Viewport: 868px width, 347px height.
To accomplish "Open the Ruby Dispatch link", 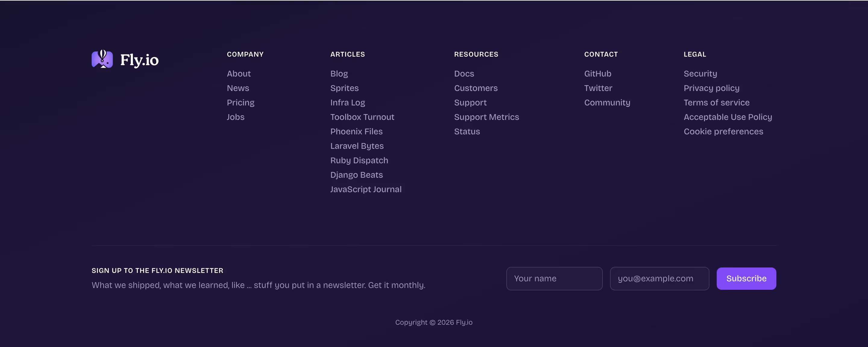I will click(359, 160).
